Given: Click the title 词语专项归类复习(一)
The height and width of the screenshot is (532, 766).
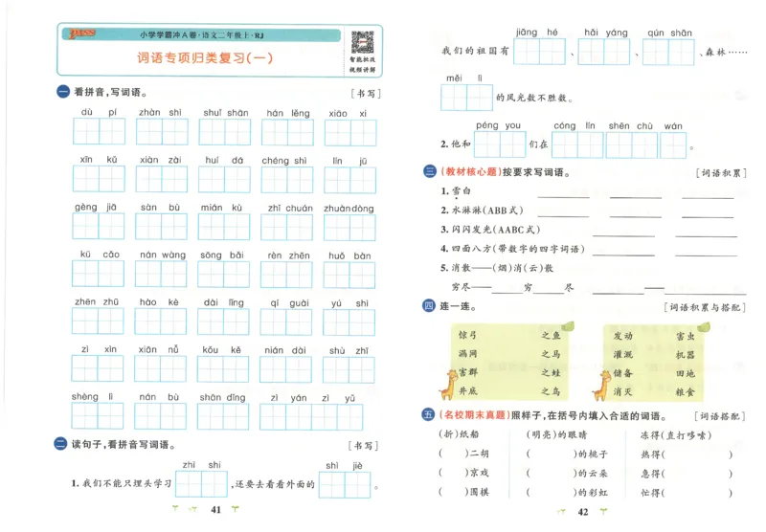Looking at the screenshot, I should click(x=205, y=57).
